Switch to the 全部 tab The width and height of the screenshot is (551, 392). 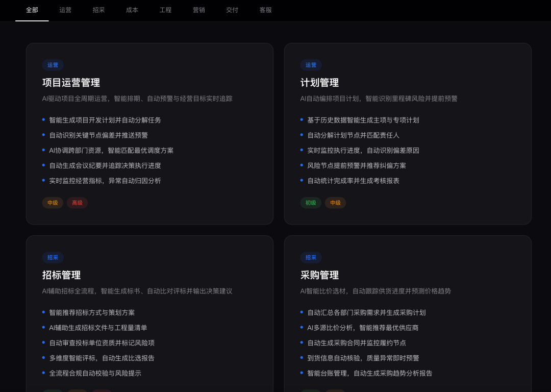click(32, 10)
